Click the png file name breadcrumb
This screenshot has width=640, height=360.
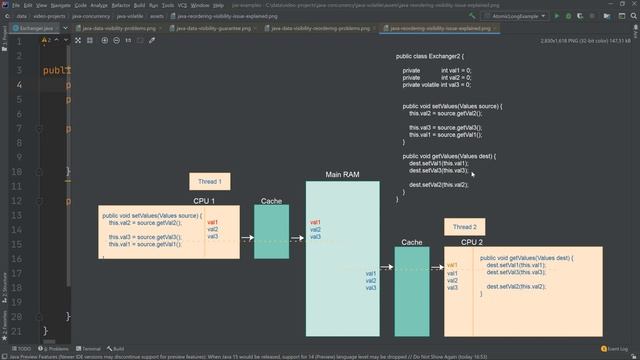coord(224,16)
